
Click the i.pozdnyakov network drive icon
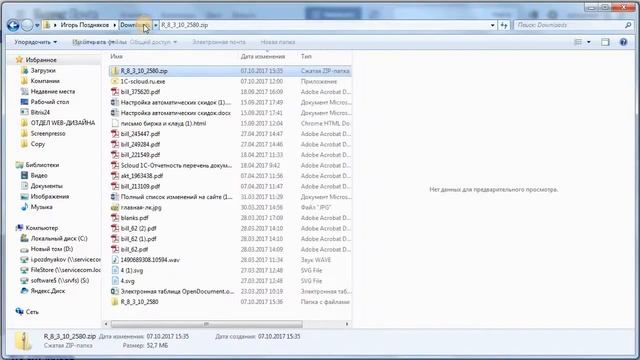24,260
